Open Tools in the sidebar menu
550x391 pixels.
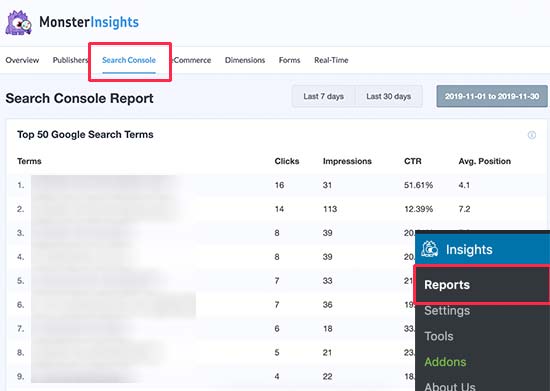[439, 336]
